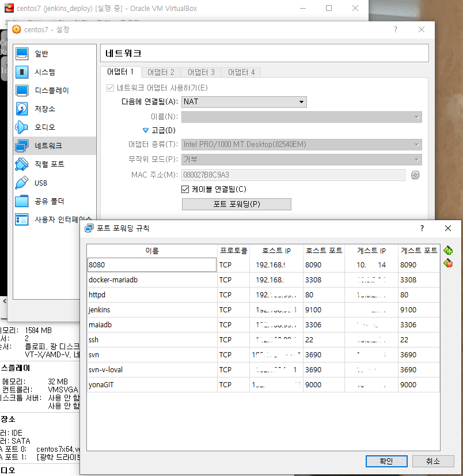The width and height of the screenshot is (463, 476).
Task: Click the MAC 주소 input field
Action: point(293,175)
